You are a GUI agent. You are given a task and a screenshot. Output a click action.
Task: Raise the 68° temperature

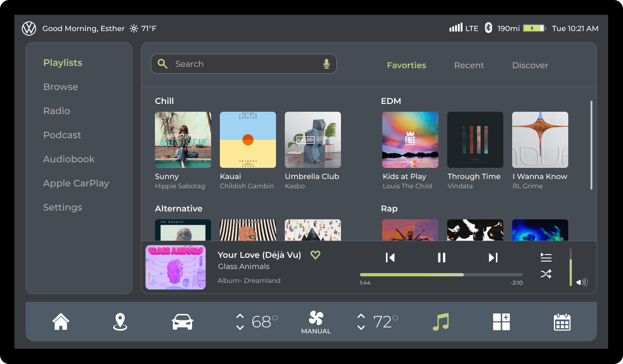pos(240,316)
